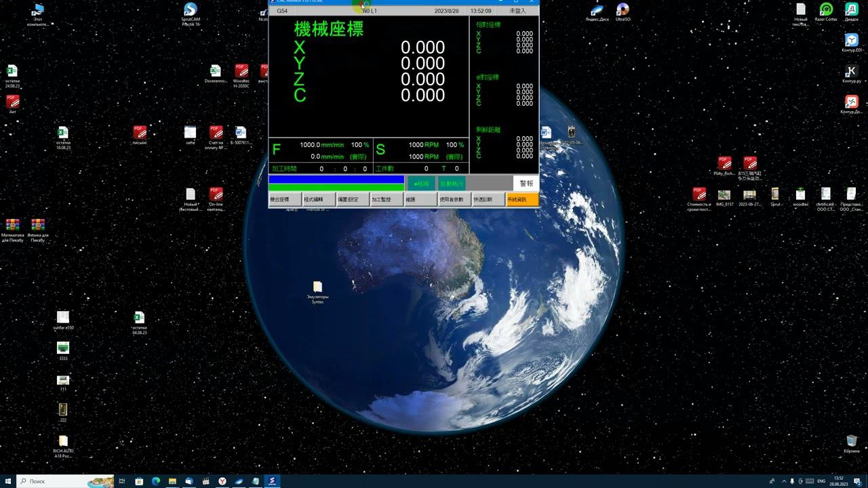Open the письмо PDF file icon
Screen dimensions: 868x488
click(140, 135)
